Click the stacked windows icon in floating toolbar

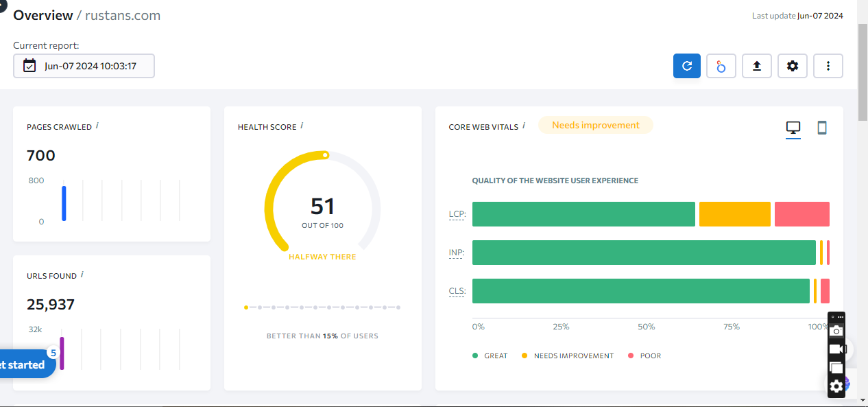pyautogui.click(x=836, y=367)
